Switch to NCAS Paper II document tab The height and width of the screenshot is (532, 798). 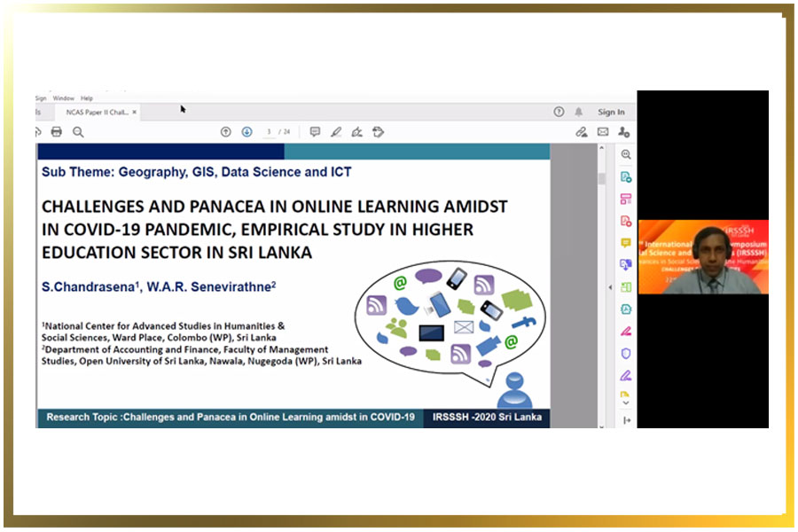[x=97, y=112]
